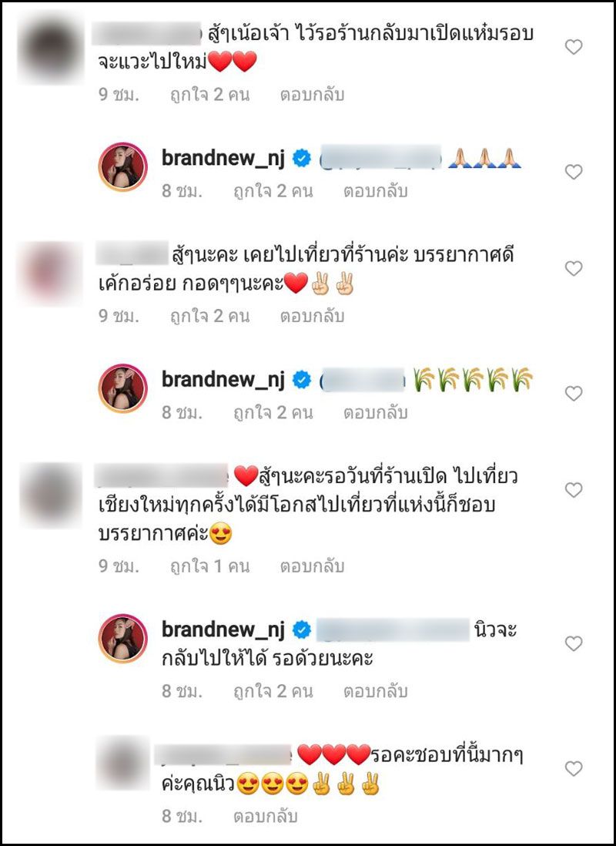Like the last comment mentioning คุณนิว

pos(574,768)
